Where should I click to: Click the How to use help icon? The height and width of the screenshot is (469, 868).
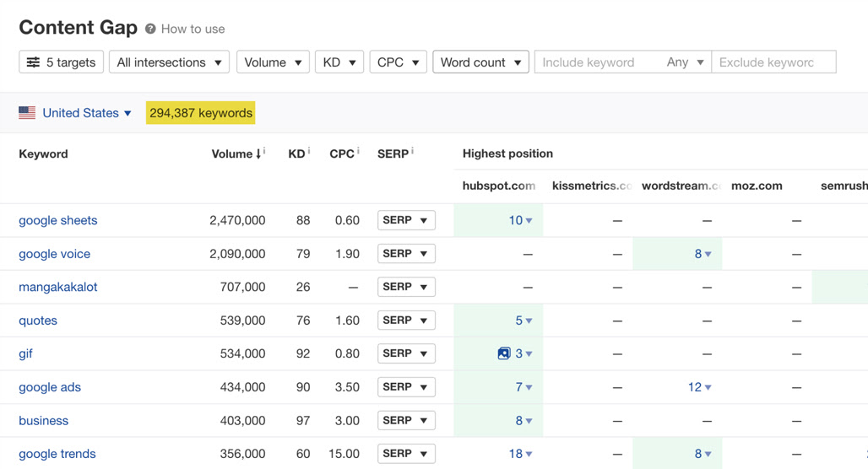click(150, 29)
